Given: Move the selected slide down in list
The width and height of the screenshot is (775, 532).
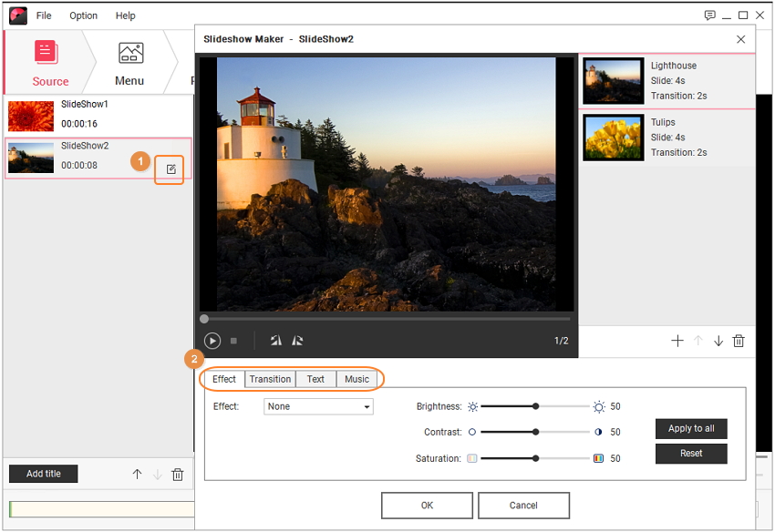Looking at the screenshot, I should coord(718,341).
